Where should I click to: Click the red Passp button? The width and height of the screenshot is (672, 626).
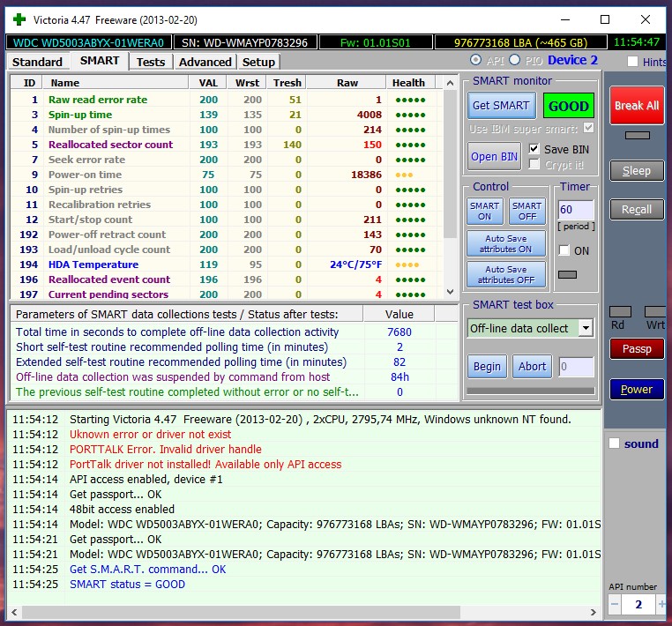click(x=637, y=349)
